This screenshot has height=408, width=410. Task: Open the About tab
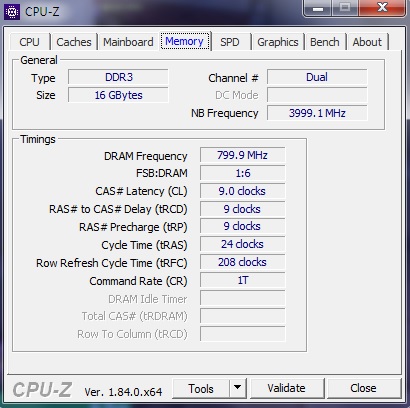[x=367, y=42]
